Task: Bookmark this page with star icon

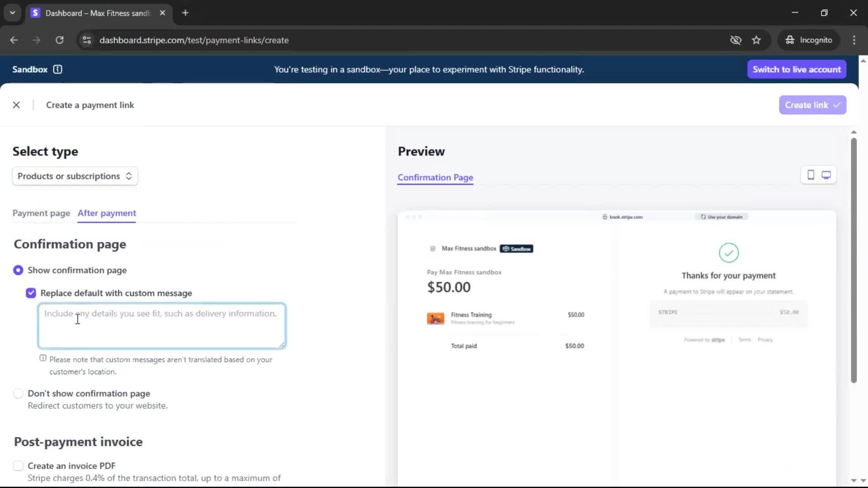Action: tap(756, 40)
